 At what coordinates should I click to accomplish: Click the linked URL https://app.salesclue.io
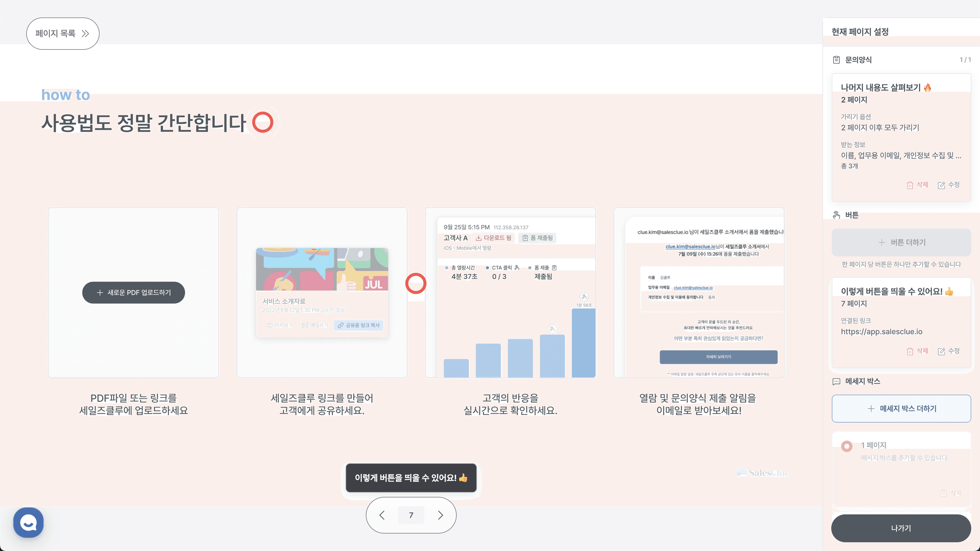coord(882,332)
